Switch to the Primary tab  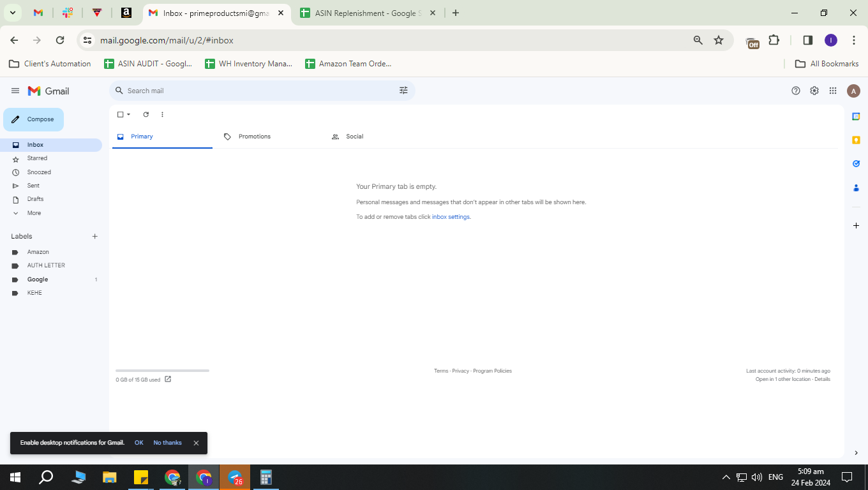pyautogui.click(x=162, y=137)
